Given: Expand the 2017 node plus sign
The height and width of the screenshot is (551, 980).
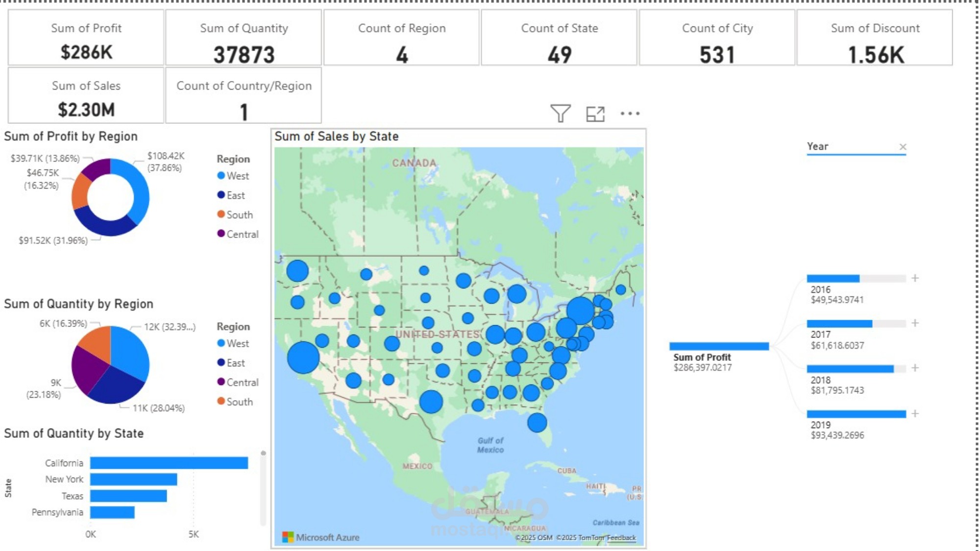Looking at the screenshot, I should (915, 323).
